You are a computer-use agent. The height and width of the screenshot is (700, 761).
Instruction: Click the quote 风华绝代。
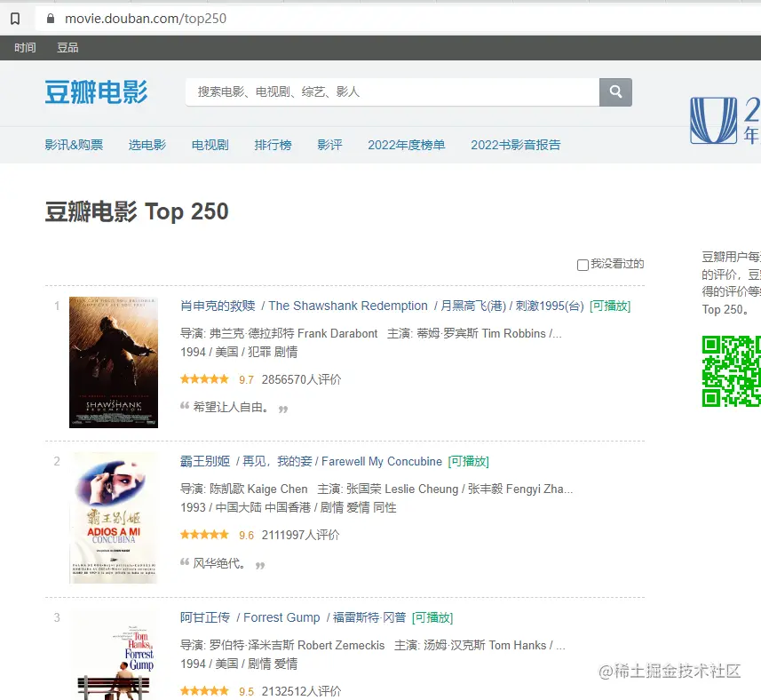tap(219, 563)
